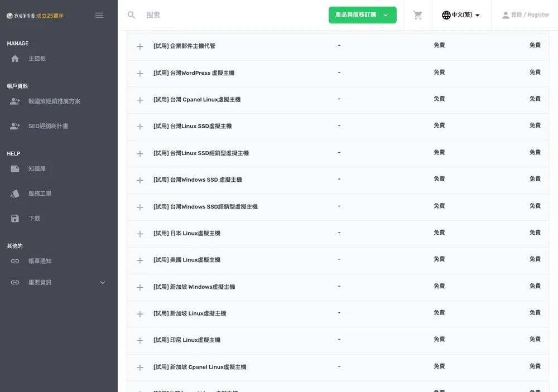Expand the 重要資訊 submenu chevron
Viewport: 558px width, 392px height.
pyautogui.click(x=103, y=283)
